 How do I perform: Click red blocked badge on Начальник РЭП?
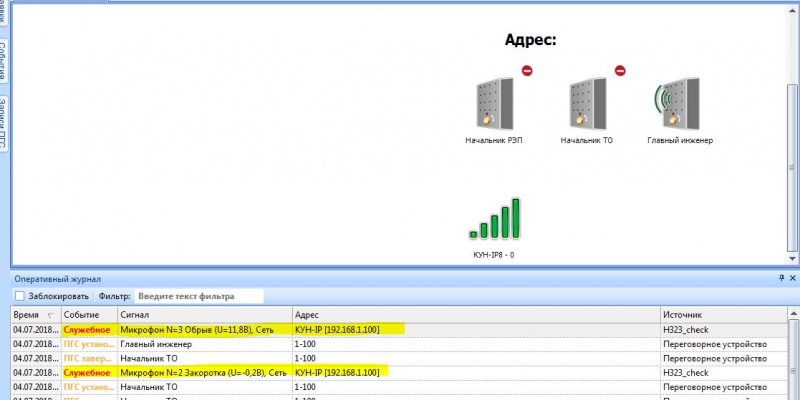pyautogui.click(x=526, y=71)
